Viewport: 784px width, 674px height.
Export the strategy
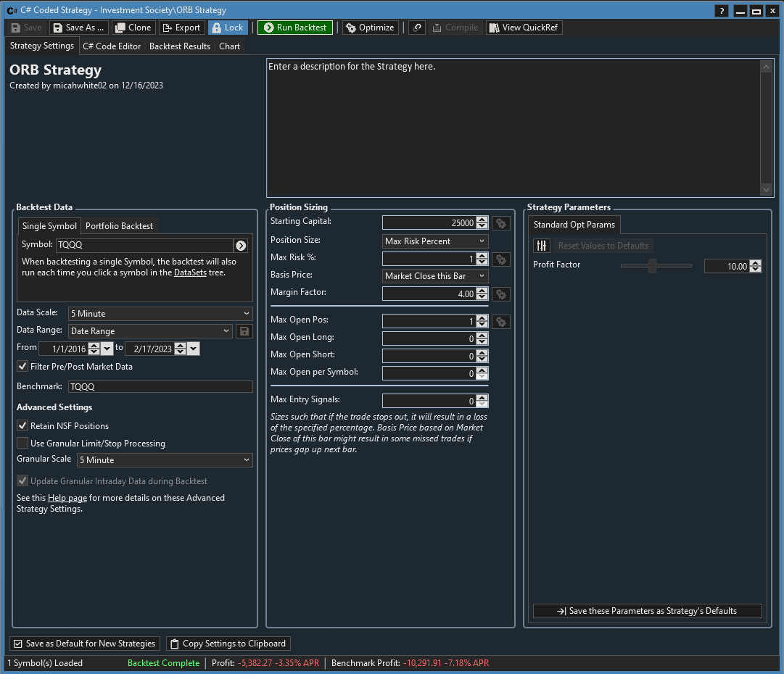coord(181,28)
